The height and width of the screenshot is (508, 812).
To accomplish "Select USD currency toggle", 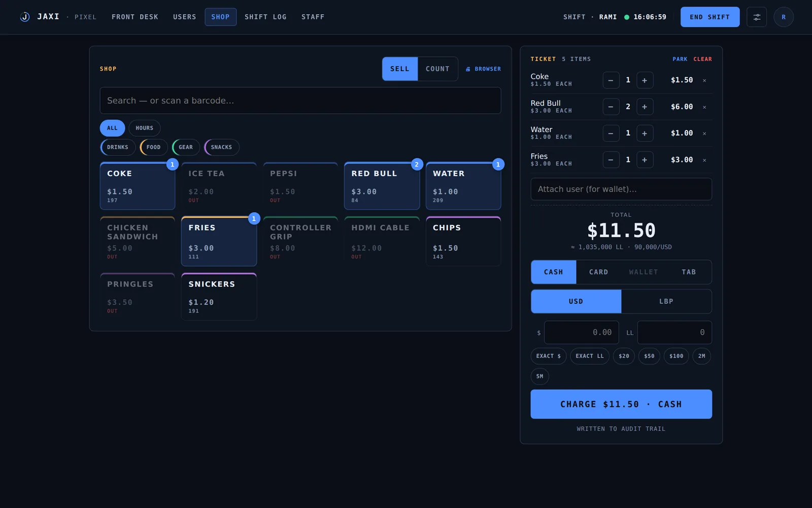I will coord(576,301).
